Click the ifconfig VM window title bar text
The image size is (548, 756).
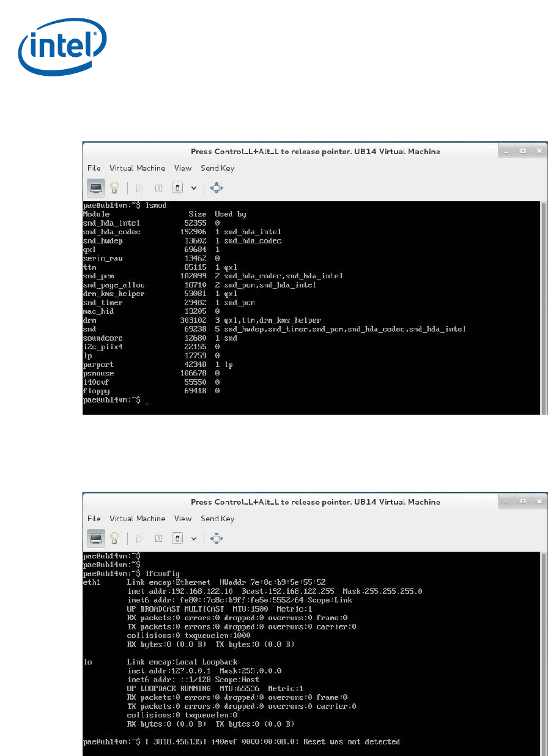click(x=315, y=502)
